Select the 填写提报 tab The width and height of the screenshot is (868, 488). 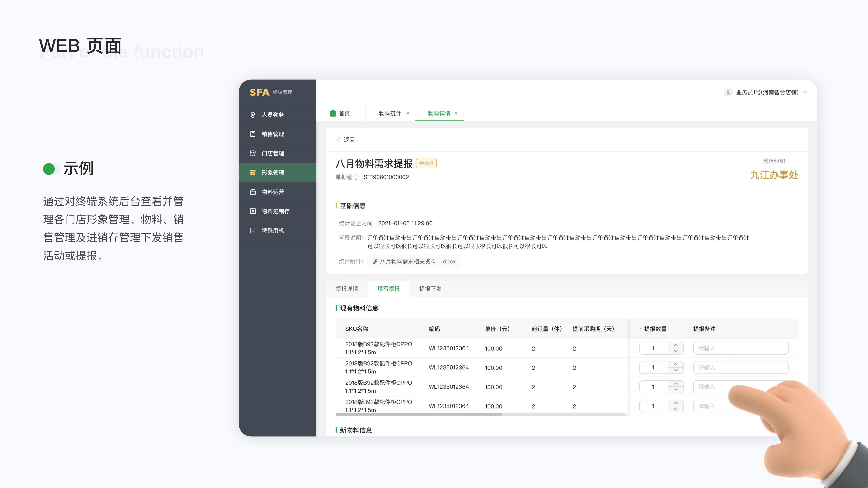point(388,289)
